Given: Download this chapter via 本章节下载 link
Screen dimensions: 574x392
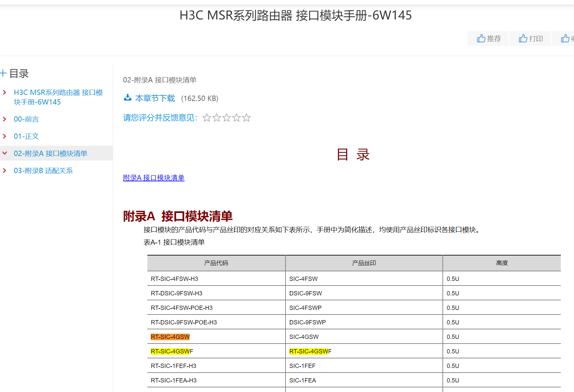Looking at the screenshot, I should pyautogui.click(x=155, y=98).
